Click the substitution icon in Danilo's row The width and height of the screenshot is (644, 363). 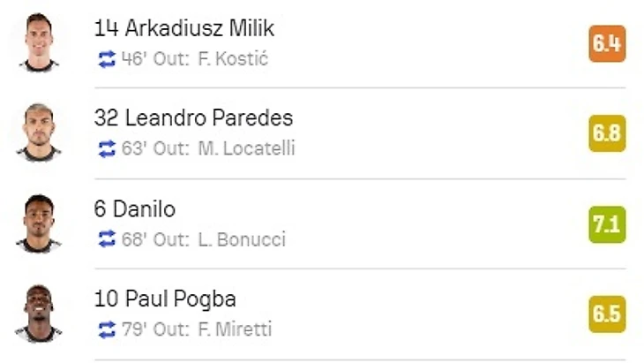coord(107,239)
